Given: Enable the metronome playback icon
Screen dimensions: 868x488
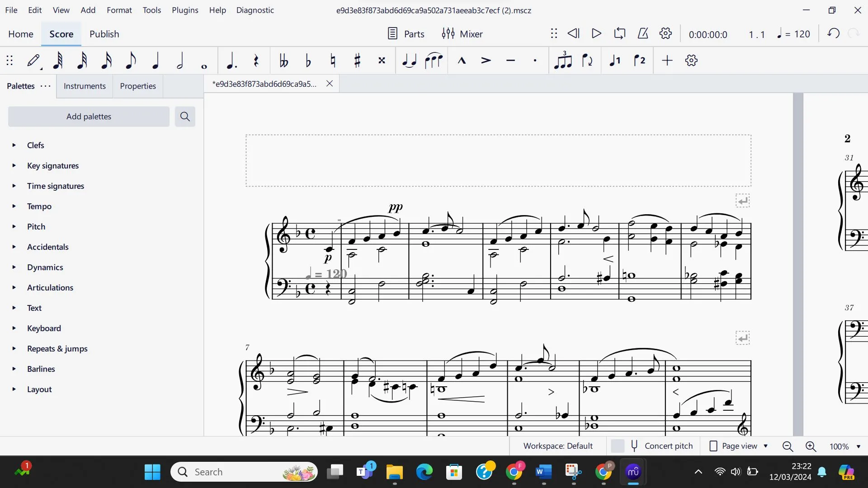Looking at the screenshot, I should point(642,33).
